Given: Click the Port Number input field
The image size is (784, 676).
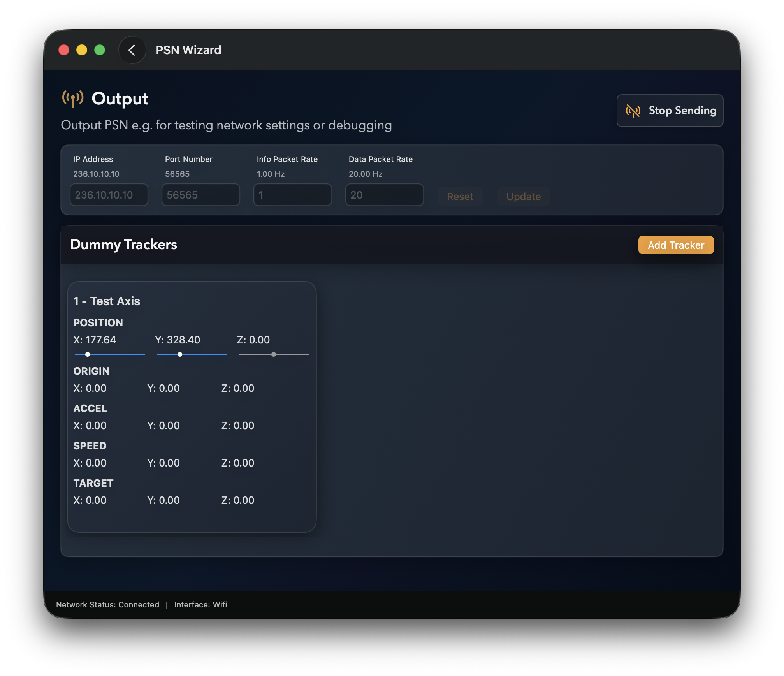Looking at the screenshot, I should coord(201,195).
